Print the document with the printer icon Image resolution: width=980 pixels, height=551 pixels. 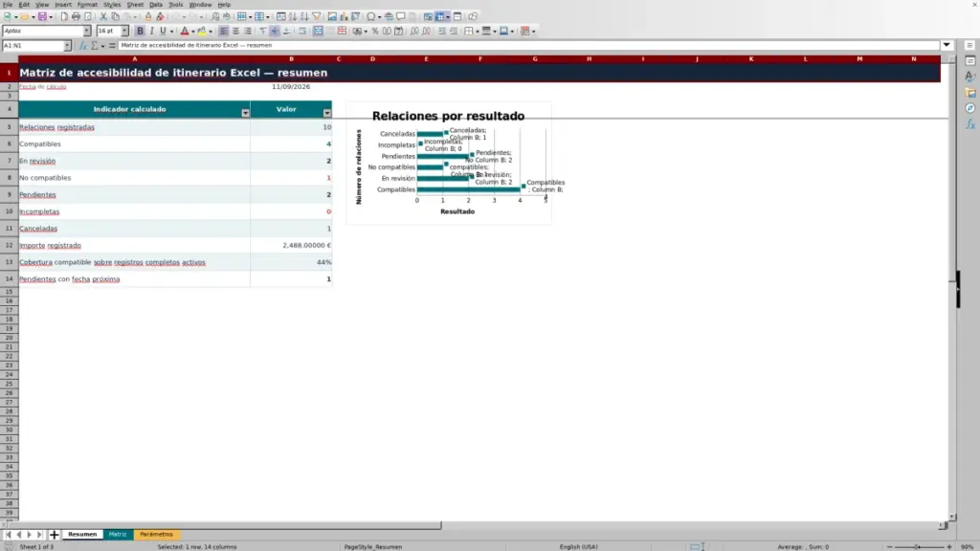[76, 17]
